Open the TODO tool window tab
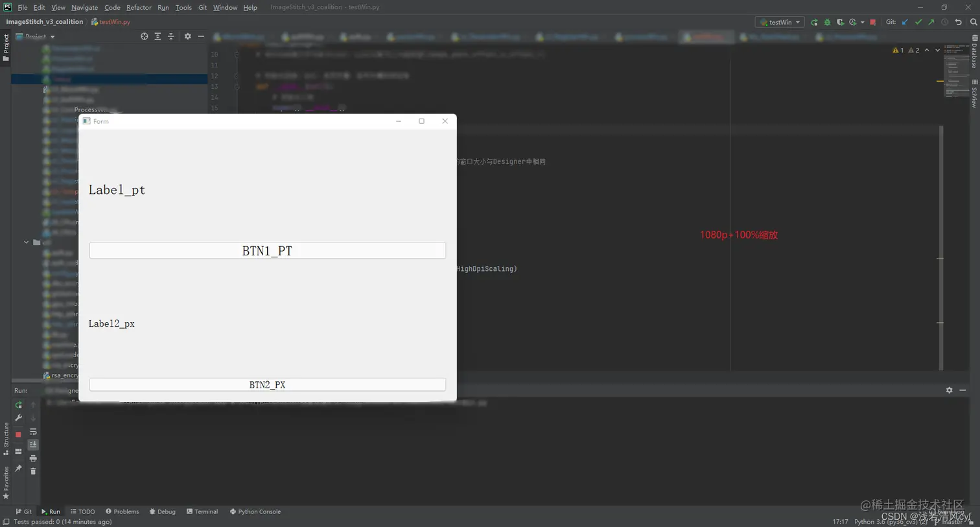 pos(83,511)
